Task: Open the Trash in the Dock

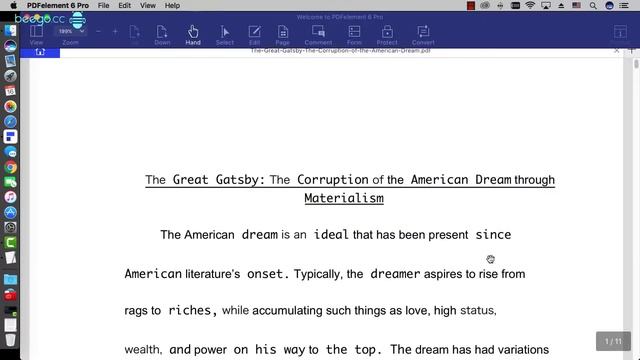Action: (x=10, y=340)
